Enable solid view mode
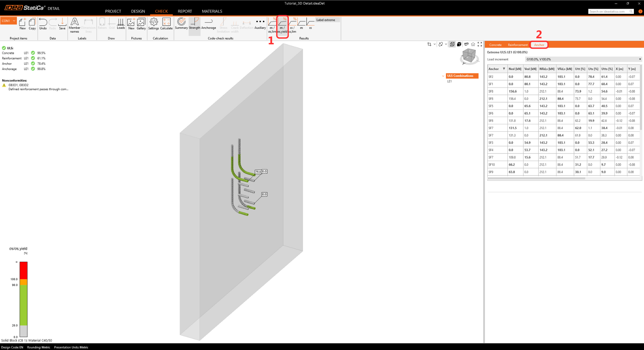Image resolution: width=644 pixels, height=350 pixels. coord(459,44)
